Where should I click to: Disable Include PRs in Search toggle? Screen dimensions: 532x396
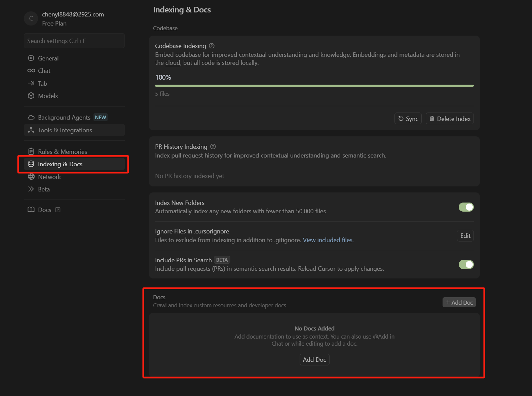coord(466,264)
